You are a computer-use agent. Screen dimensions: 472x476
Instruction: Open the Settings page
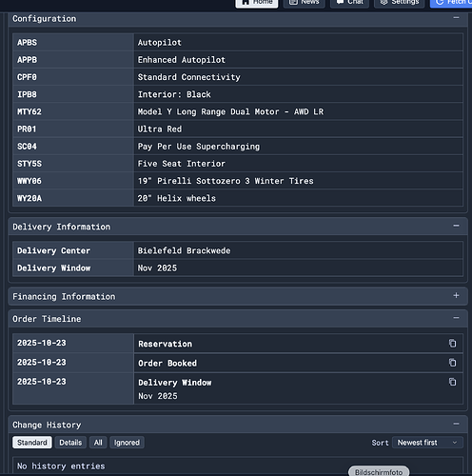399,3
